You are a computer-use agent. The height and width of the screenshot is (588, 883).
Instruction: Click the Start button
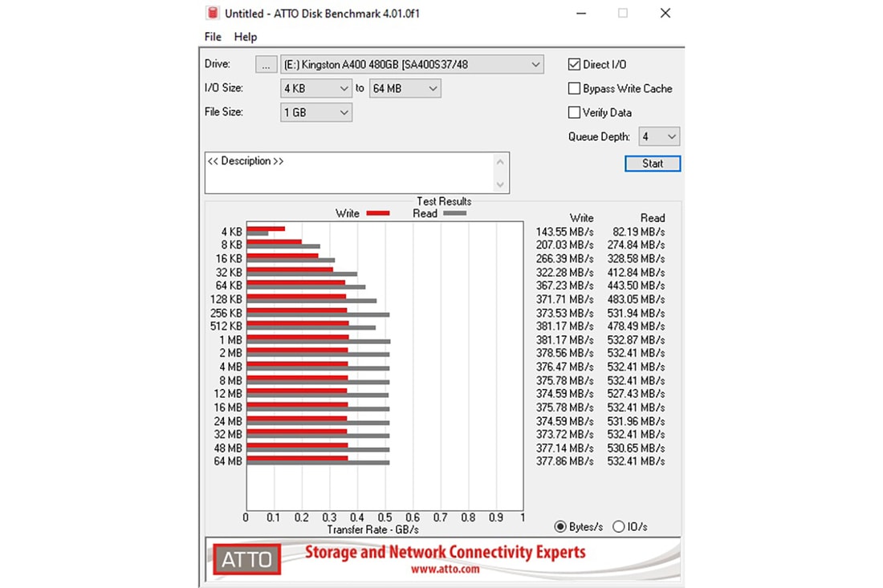[653, 164]
